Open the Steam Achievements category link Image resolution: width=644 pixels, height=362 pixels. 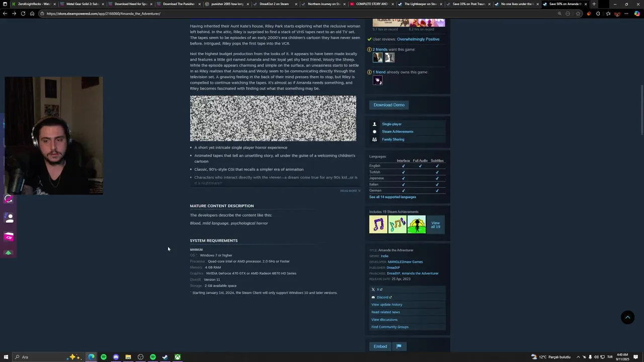click(x=397, y=132)
